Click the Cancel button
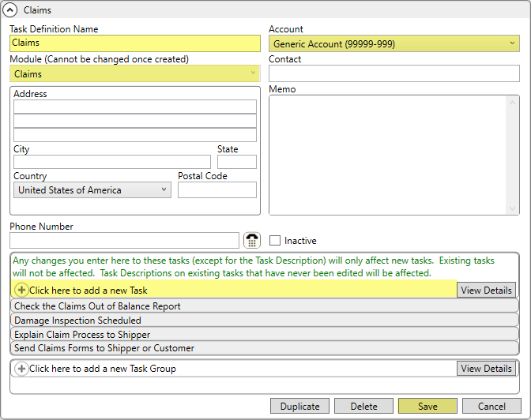Viewport: 531px width, 420px height. point(491,407)
